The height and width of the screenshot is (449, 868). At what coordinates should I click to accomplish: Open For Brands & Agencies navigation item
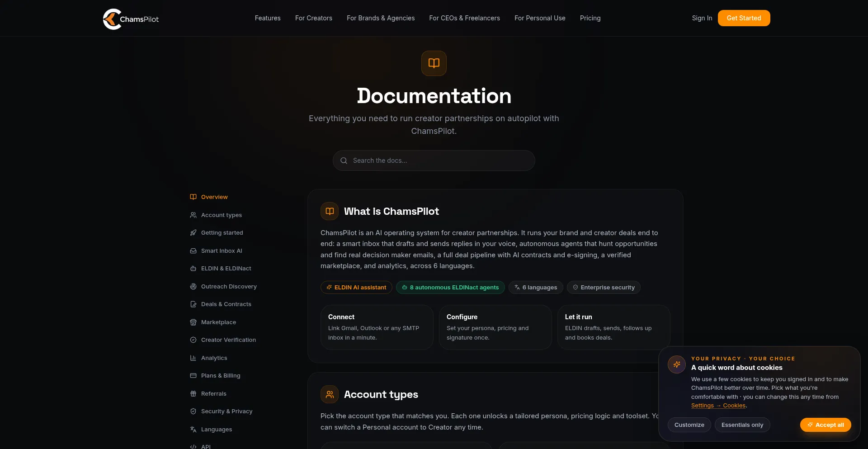pyautogui.click(x=381, y=18)
